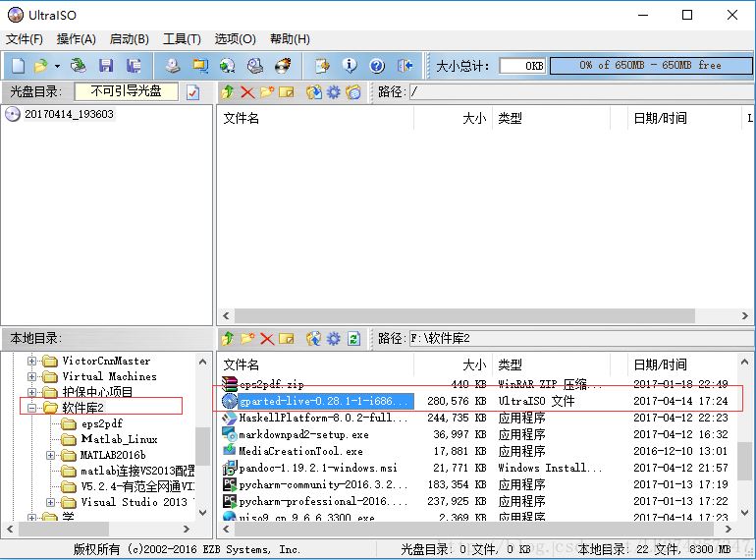
Task: Click Extract icon in disc toolbar
Action: tap(314, 91)
